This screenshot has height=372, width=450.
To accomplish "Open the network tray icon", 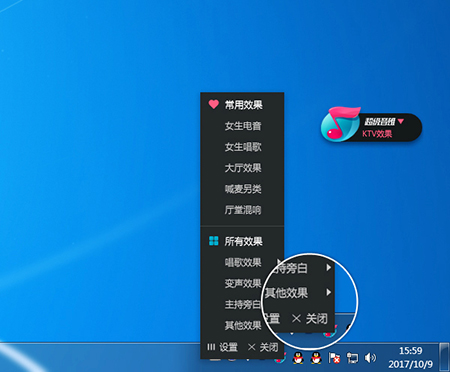I will point(352,358).
